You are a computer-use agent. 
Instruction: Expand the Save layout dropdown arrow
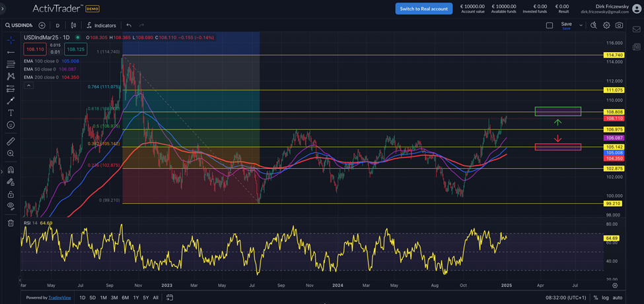pyautogui.click(x=581, y=25)
